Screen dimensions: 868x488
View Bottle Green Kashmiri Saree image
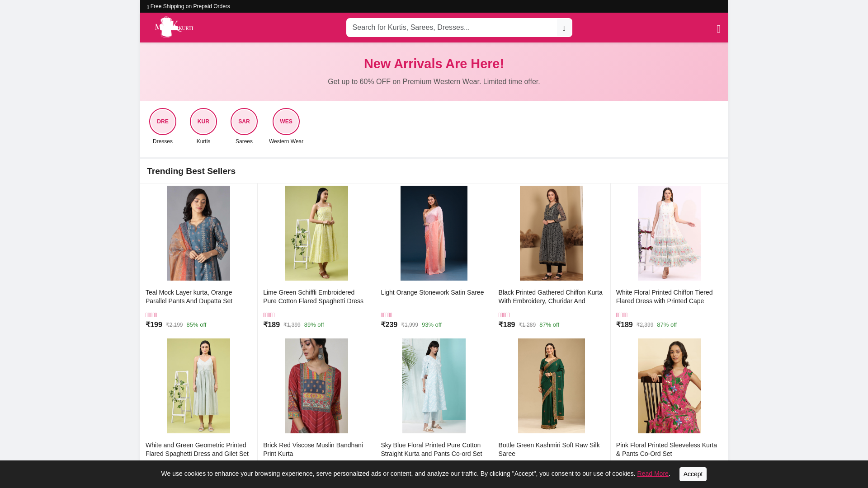[x=552, y=386]
